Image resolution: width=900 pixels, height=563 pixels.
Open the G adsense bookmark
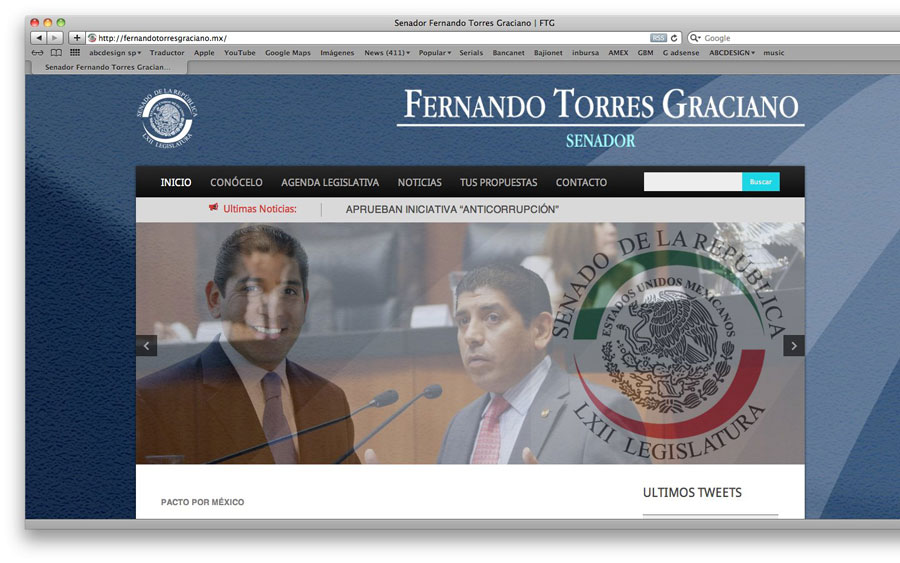681,53
